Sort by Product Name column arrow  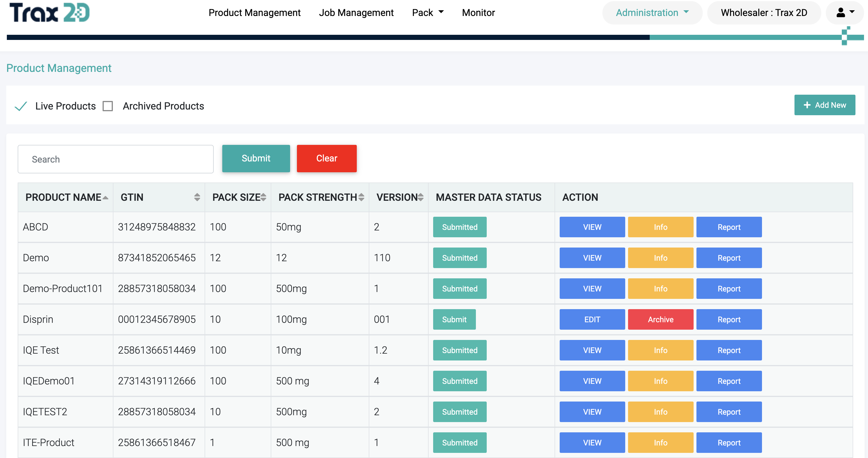pyautogui.click(x=105, y=198)
